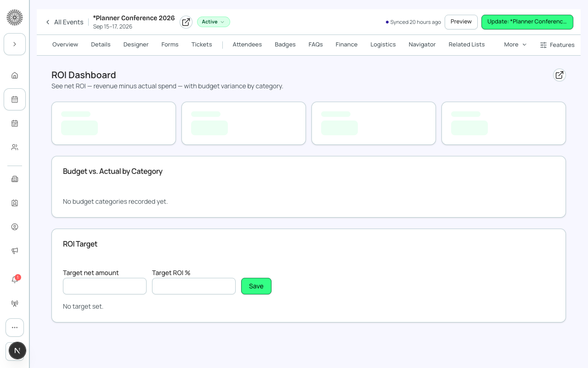Switch to the Overview tab

(65, 45)
